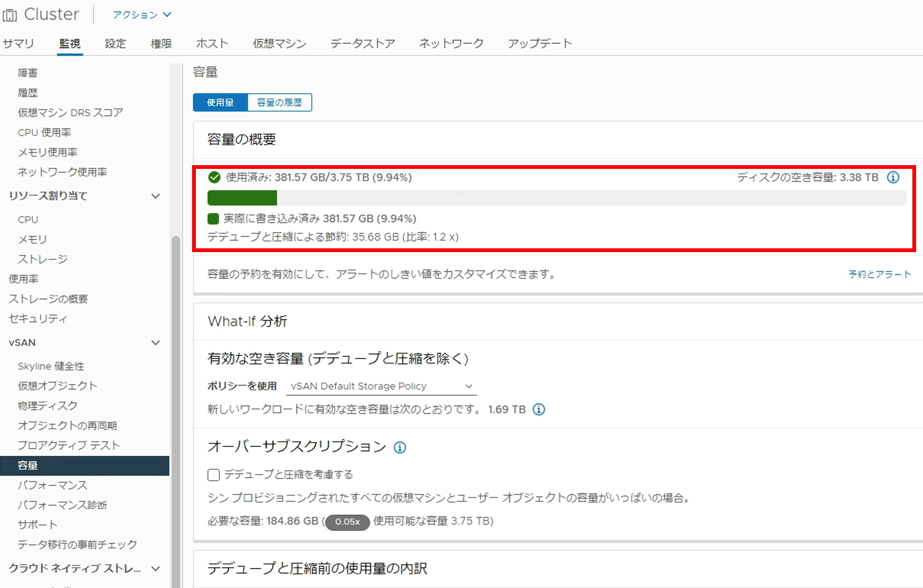
Task: Open オブジェクトの再同期 under vSAN
Action: tap(68, 426)
